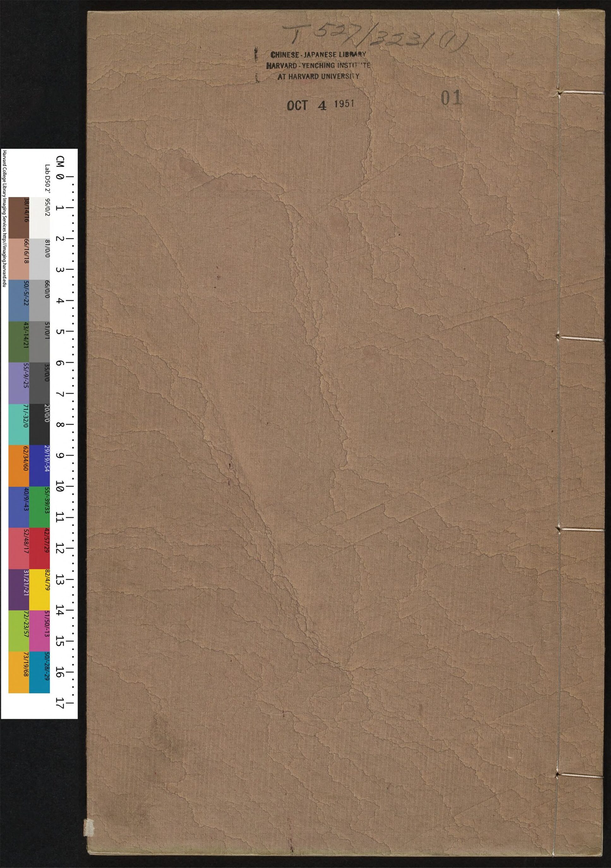Select the steel blue swatch labeled 50/-5/-22
Viewport: 611px width, 868px height.
(19, 300)
